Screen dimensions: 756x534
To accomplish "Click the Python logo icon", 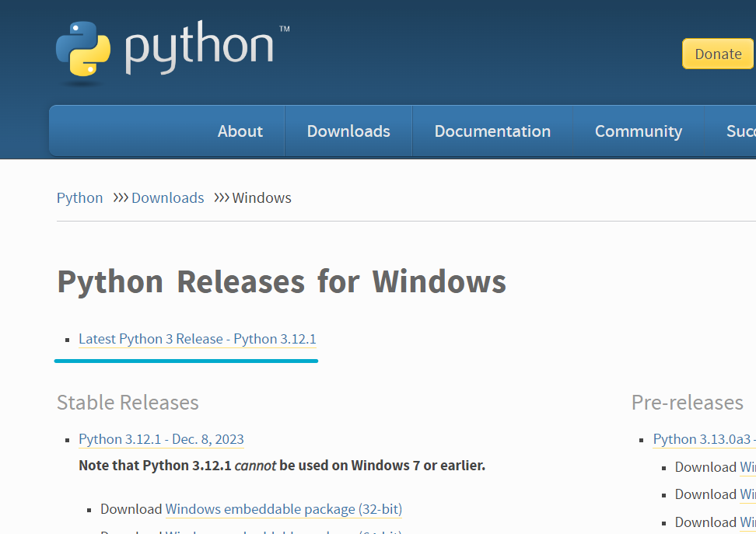I will (x=83, y=49).
